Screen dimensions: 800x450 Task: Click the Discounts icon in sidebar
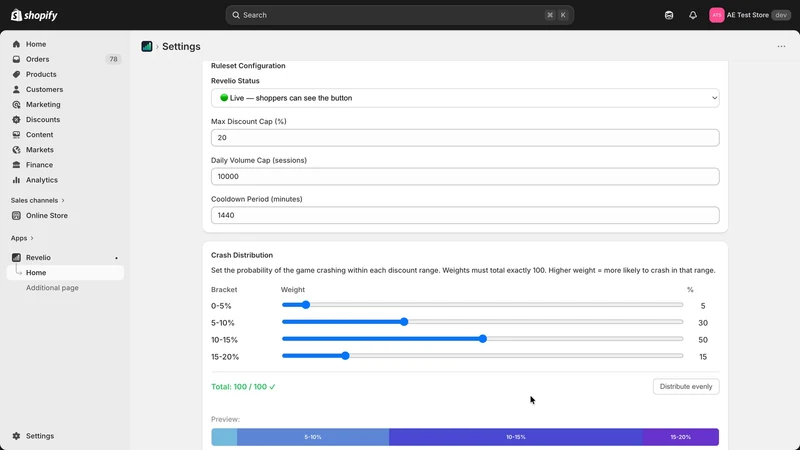[x=16, y=119]
